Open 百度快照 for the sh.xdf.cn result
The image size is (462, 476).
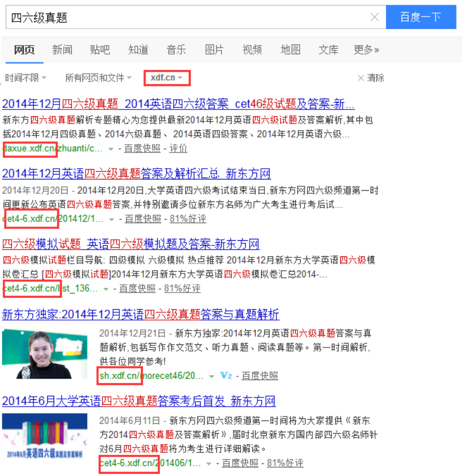[x=260, y=376]
